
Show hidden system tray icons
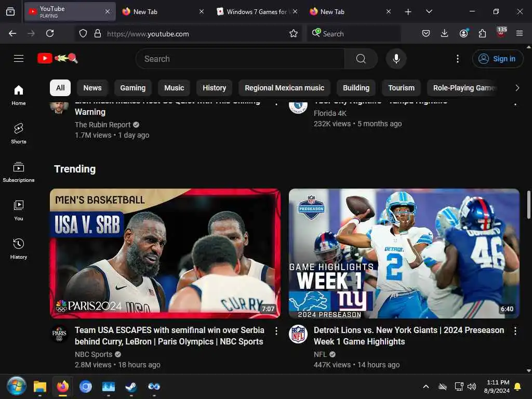pyautogui.click(x=426, y=387)
